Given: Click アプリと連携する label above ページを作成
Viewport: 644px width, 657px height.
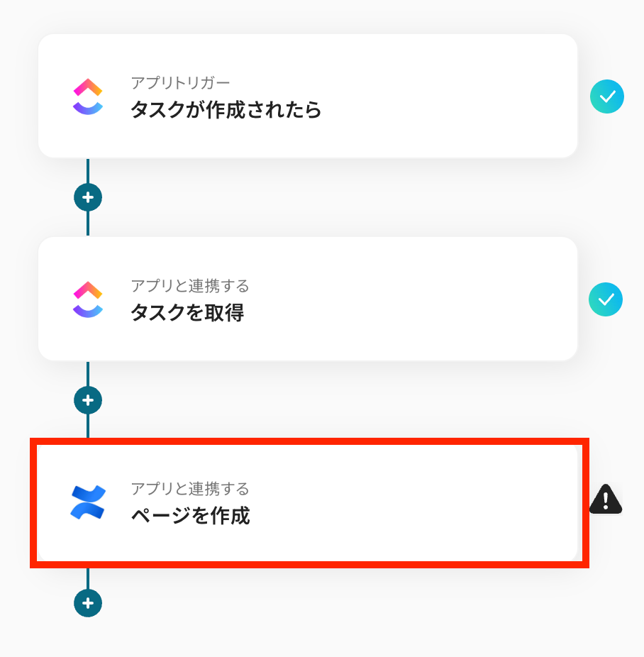Looking at the screenshot, I should (x=189, y=489).
